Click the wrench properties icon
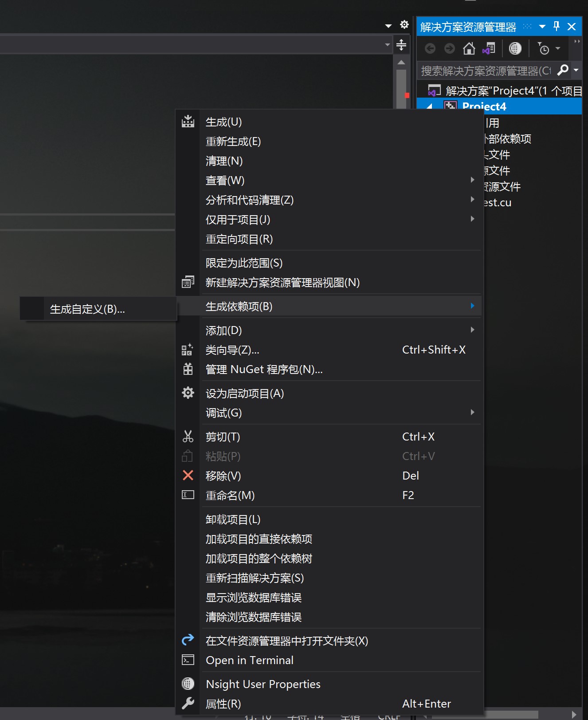588x720 pixels. click(188, 703)
